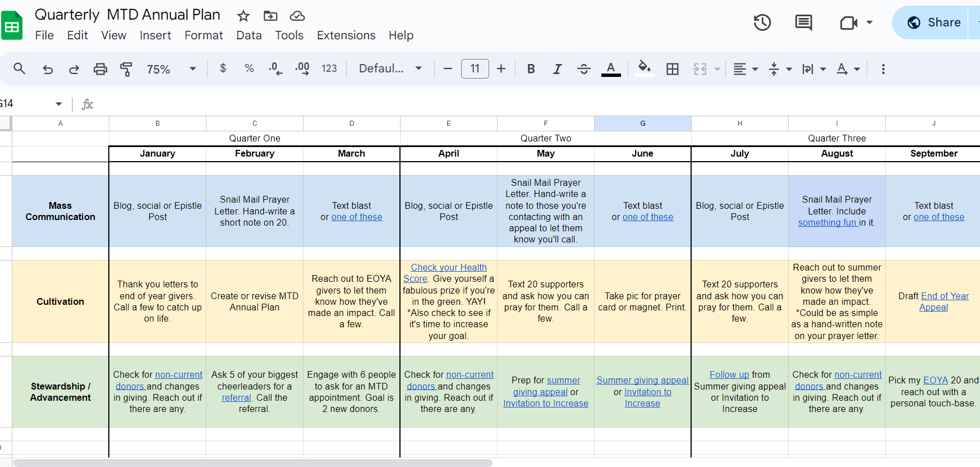Open the Format menu

pos(204,35)
